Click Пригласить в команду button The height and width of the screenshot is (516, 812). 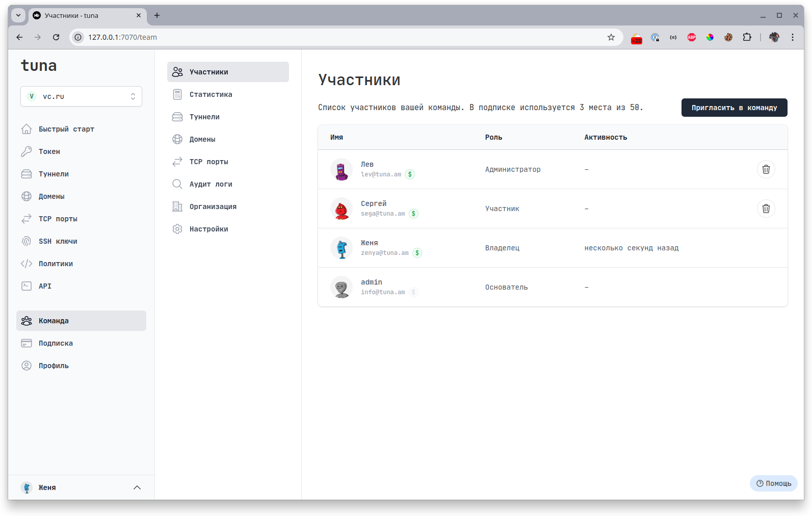pyautogui.click(x=734, y=108)
